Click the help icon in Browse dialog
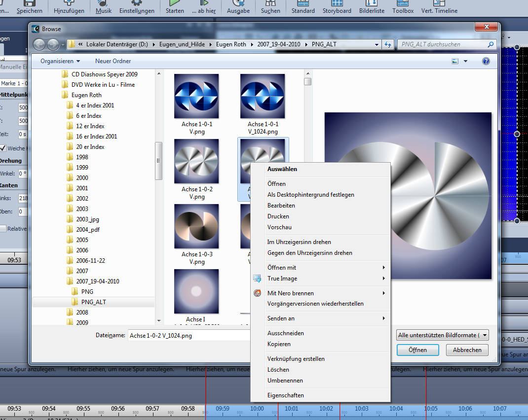 (486, 61)
